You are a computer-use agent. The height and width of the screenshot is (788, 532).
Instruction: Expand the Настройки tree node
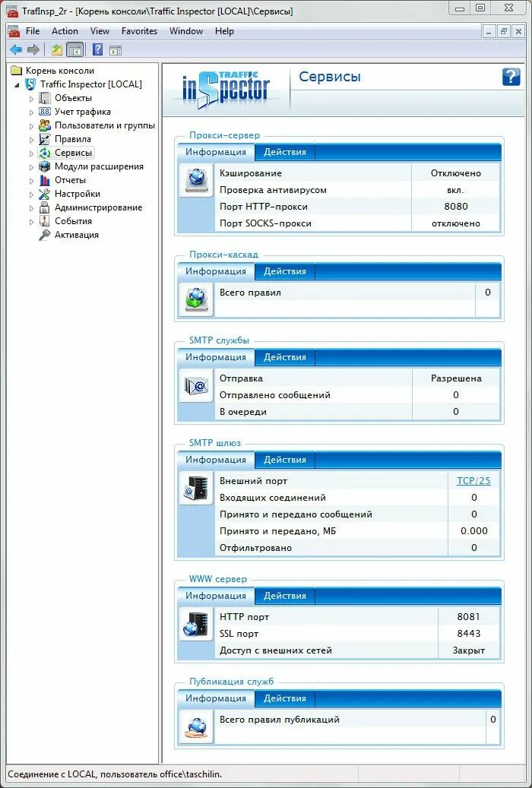click(31, 194)
